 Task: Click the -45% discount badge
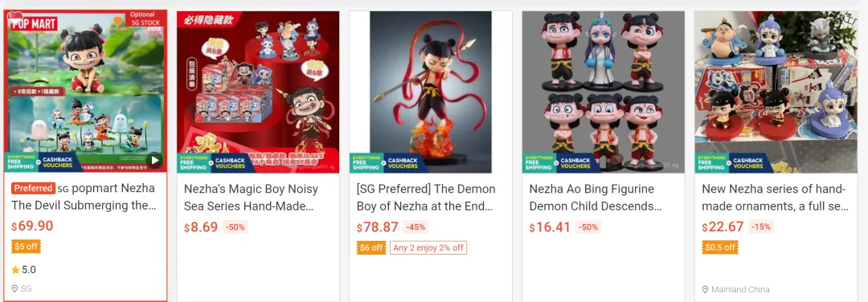point(416,226)
